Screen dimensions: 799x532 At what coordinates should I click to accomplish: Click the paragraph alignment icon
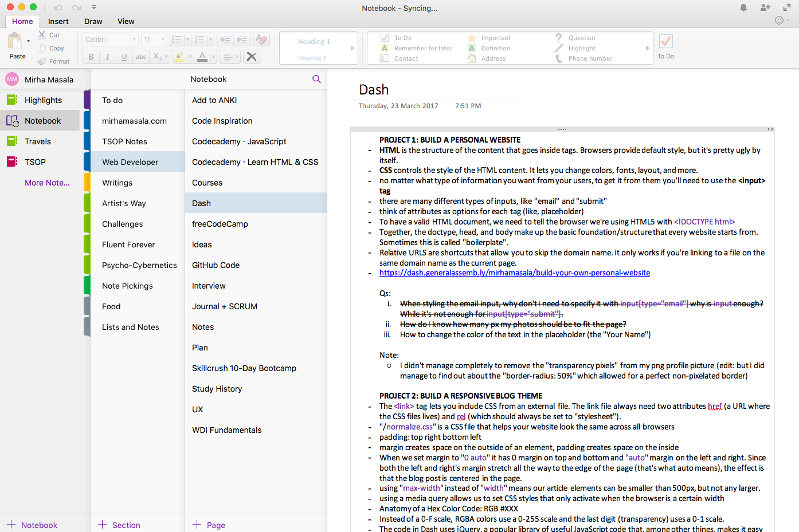coord(228,57)
